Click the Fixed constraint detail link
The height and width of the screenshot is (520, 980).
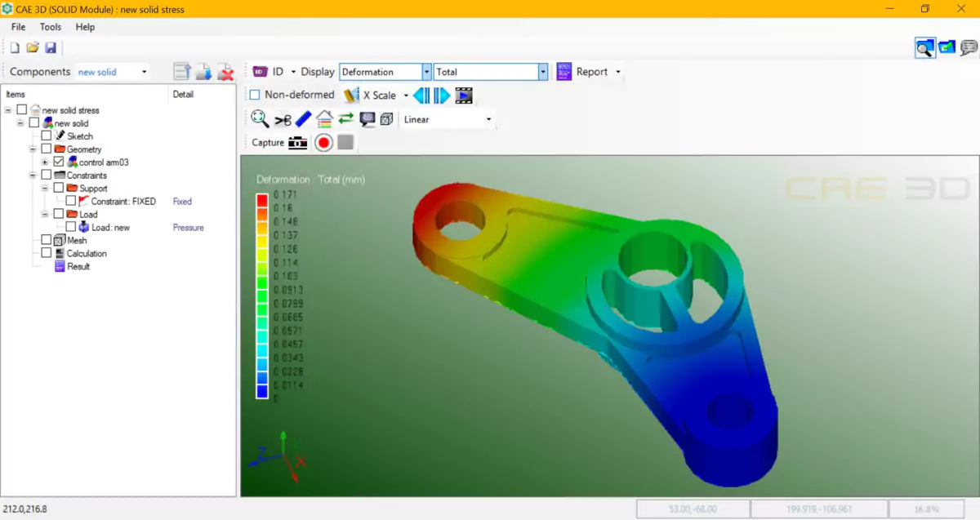(x=181, y=201)
